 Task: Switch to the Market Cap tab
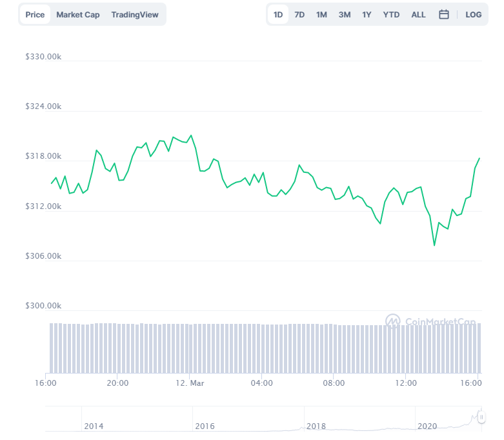pyautogui.click(x=78, y=14)
